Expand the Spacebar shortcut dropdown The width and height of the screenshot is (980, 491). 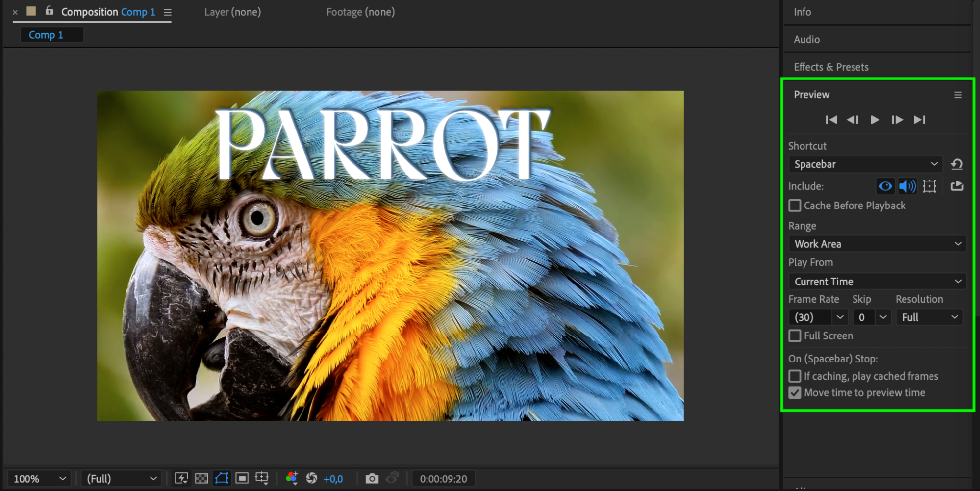click(x=865, y=164)
